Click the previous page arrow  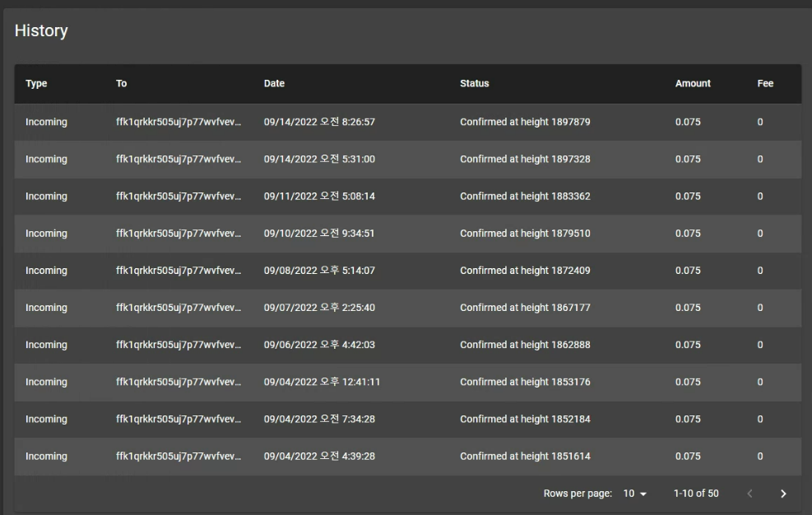749,494
